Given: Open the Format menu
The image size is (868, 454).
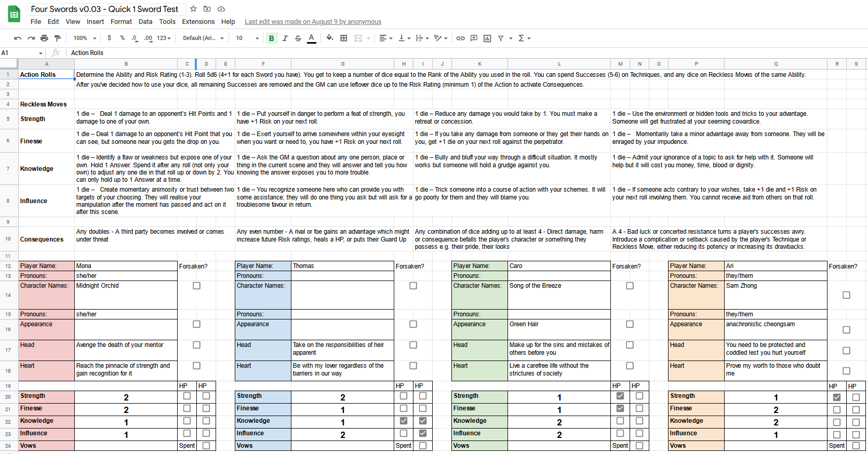Looking at the screenshot, I should [121, 22].
